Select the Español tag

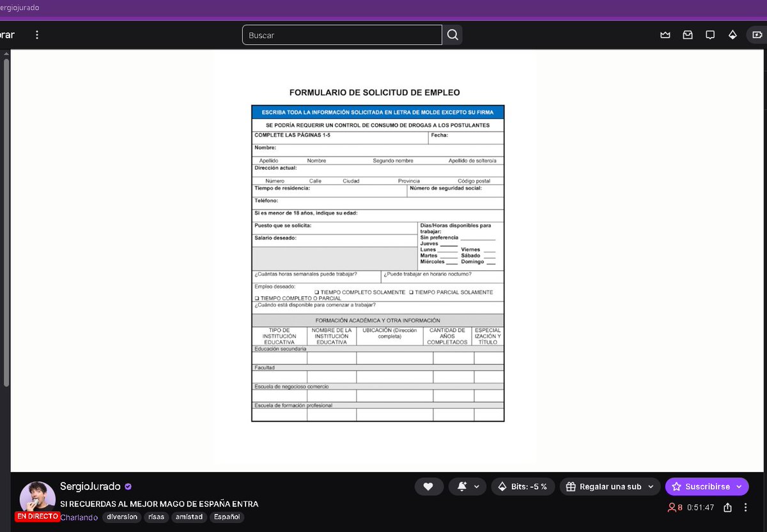pos(227,517)
